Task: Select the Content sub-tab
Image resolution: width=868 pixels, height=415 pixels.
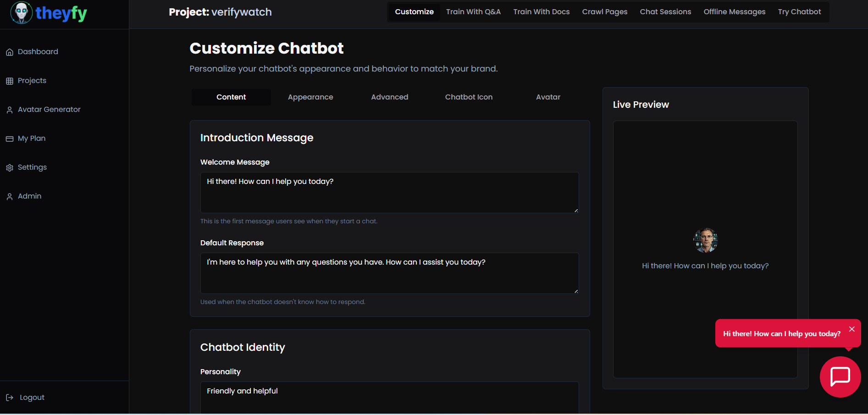Action: point(231,97)
